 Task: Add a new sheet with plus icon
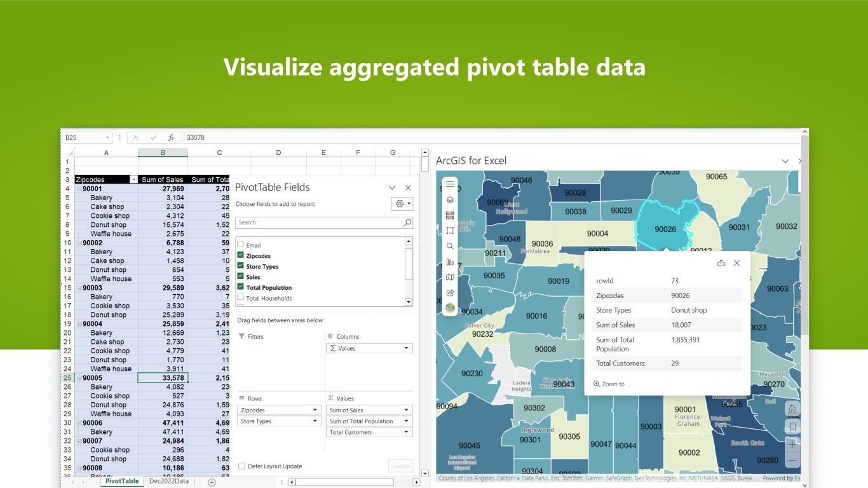[x=212, y=482]
